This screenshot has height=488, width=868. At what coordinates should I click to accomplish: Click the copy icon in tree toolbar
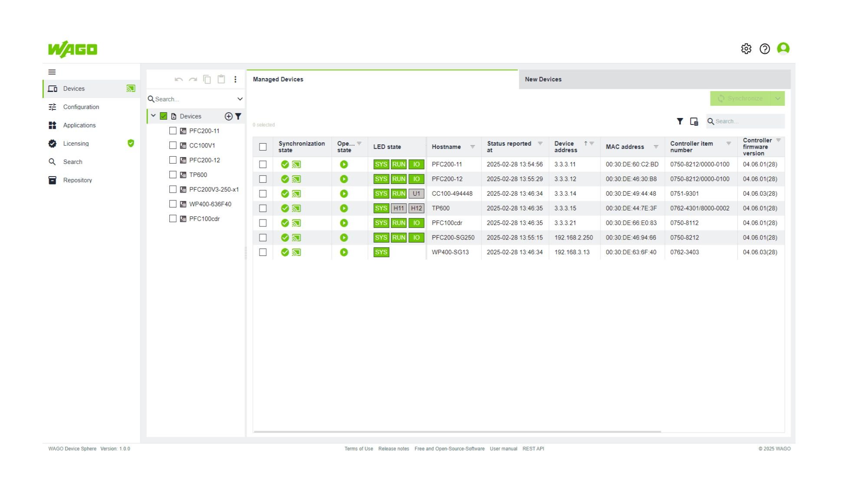pos(207,79)
